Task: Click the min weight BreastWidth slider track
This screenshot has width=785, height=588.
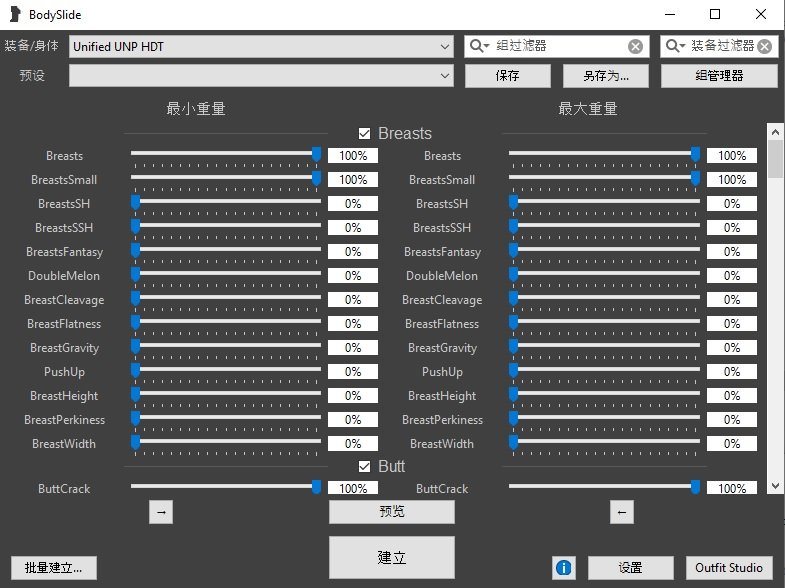Action: click(x=226, y=441)
